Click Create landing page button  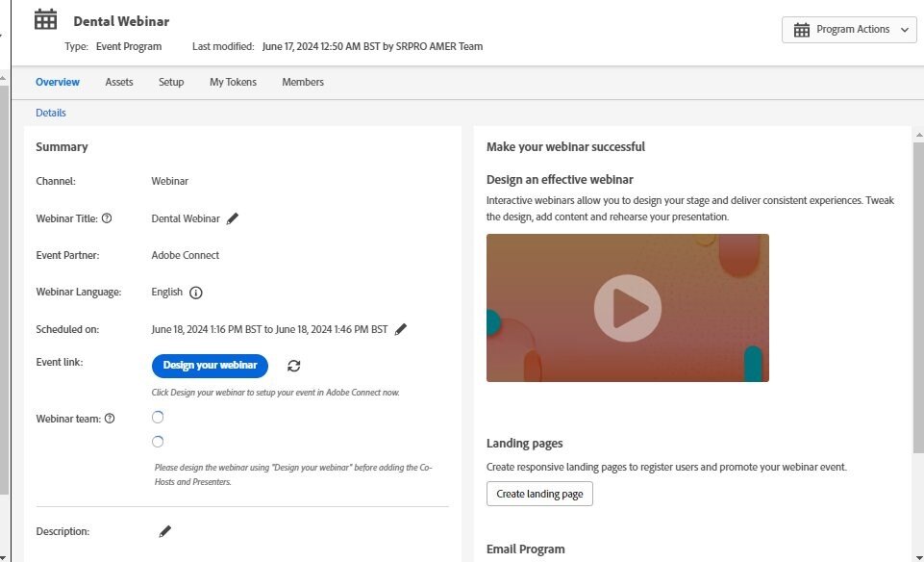(x=539, y=495)
